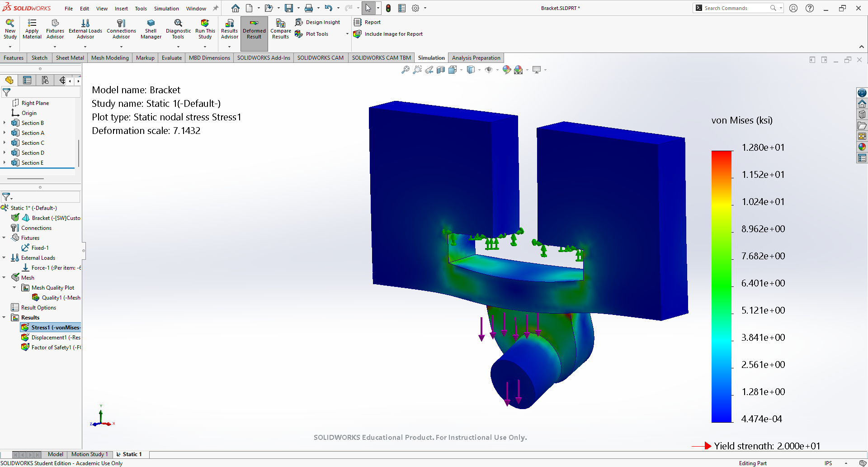868x467 pixels.
Task: Collapse the Mesh folder
Action: (x=4, y=277)
